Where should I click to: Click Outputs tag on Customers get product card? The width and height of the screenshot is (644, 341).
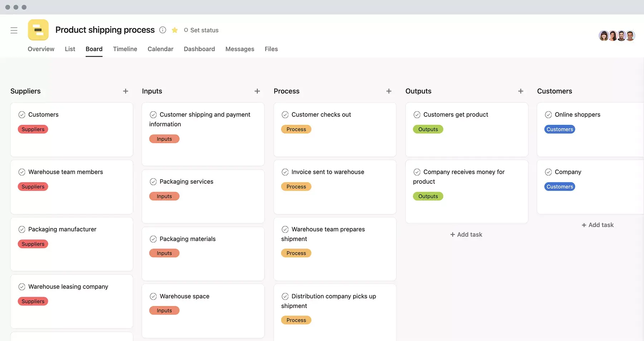coord(428,129)
